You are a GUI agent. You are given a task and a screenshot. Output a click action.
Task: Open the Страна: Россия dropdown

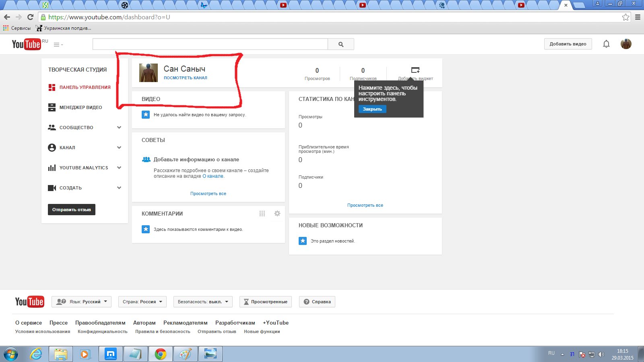pyautogui.click(x=142, y=302)
